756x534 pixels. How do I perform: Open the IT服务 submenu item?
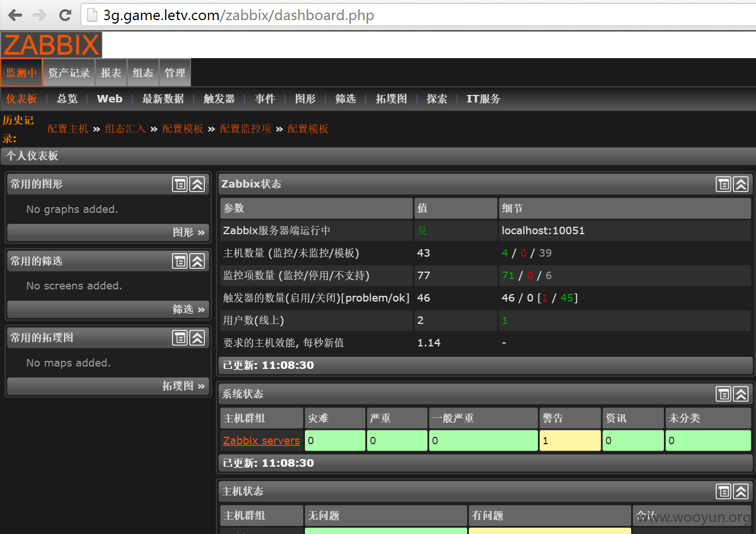[x=483, y=99]
